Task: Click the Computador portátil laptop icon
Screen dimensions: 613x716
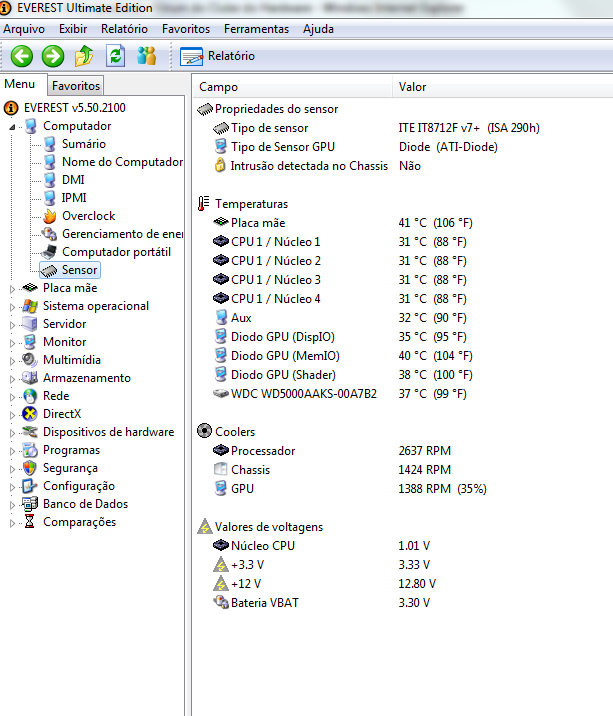Action: click(49, 252)
